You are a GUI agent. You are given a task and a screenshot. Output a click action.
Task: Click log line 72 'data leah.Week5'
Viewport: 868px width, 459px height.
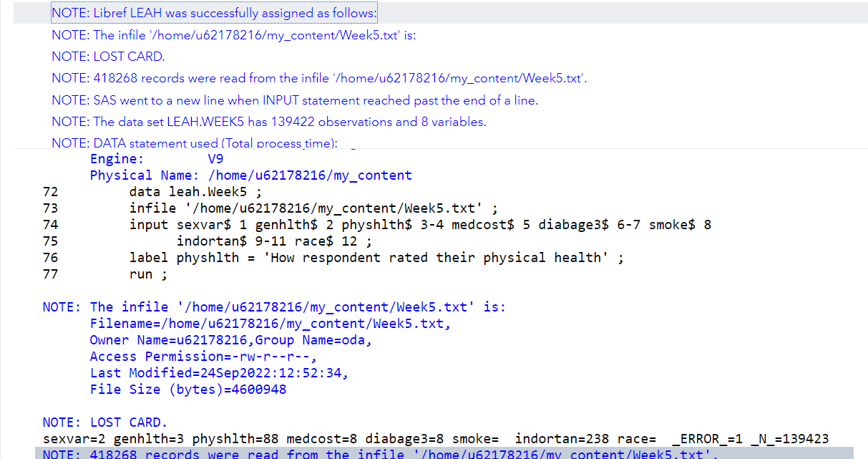[x=195, y=192]
